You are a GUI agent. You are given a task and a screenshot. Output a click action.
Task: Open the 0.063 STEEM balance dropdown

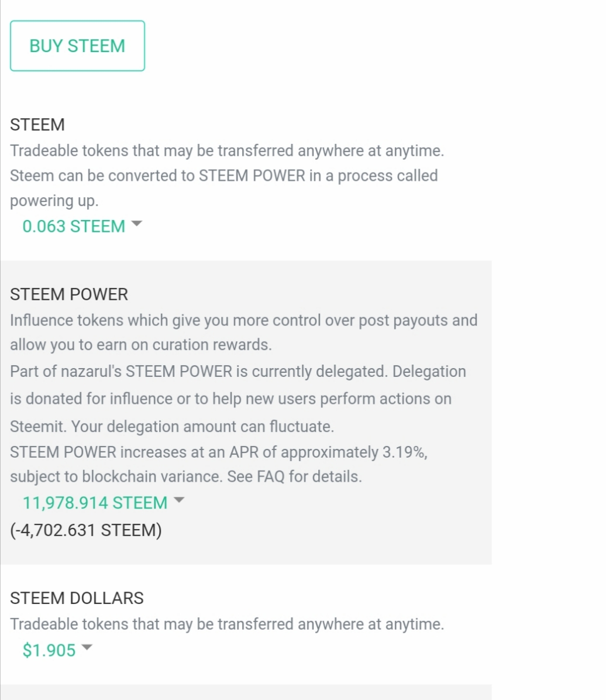74,227
